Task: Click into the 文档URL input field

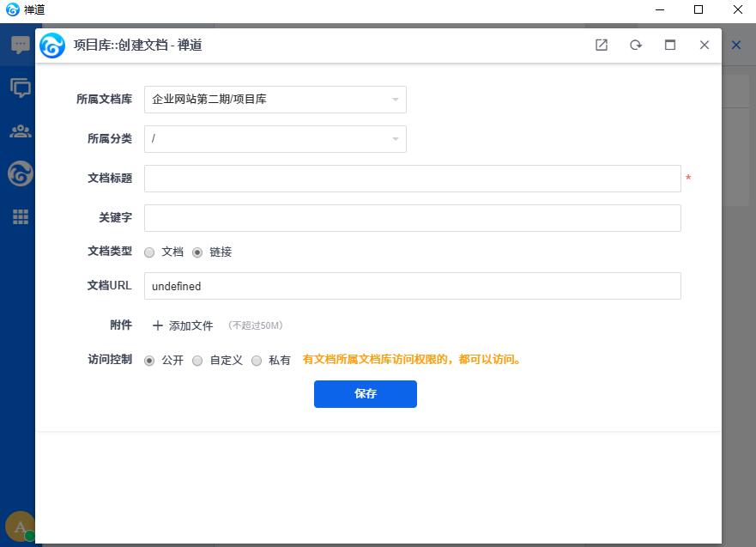Action: pyautogui.click(x=412, y=286)
